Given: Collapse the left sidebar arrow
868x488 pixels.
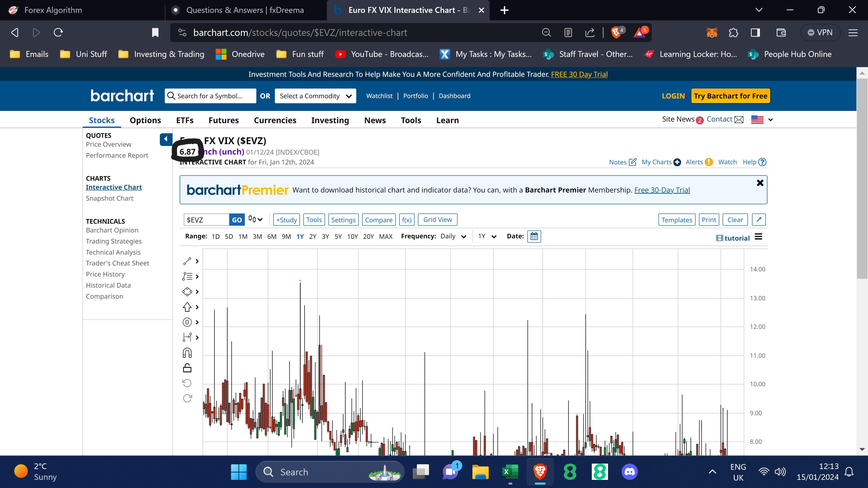Looking at the screenshot, I should coord(166,139).
